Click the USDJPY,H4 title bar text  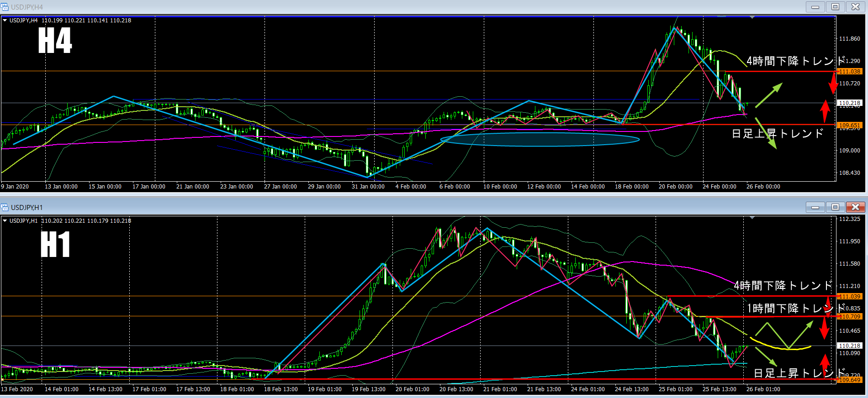click(27, 7)
